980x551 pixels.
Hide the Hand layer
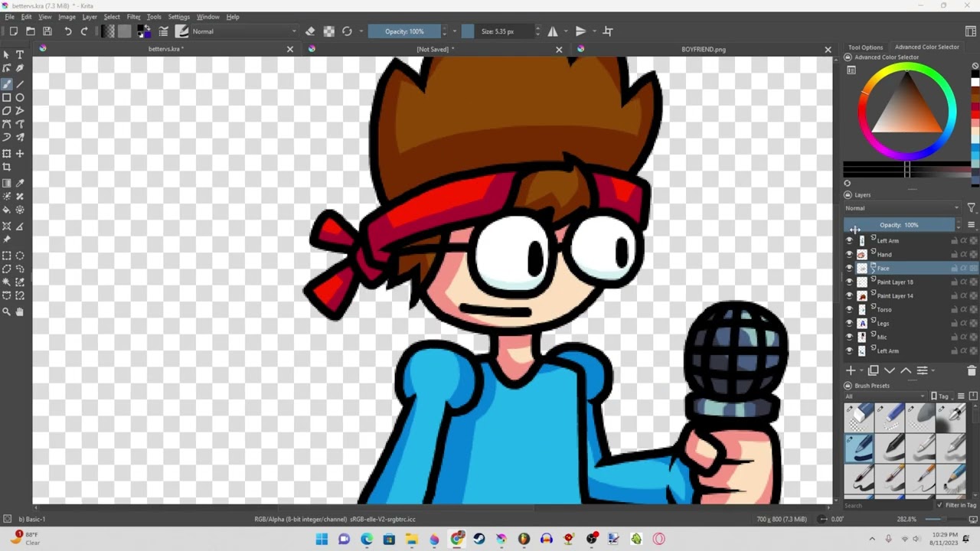[x=849, y=254]
